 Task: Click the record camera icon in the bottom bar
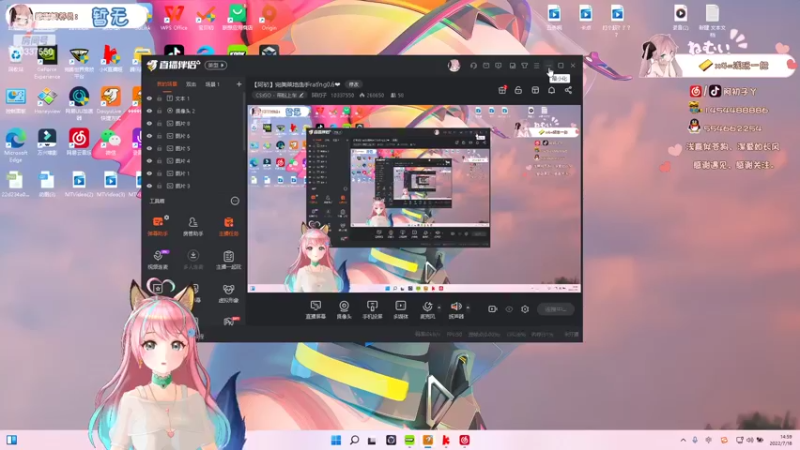click(492, 309)
